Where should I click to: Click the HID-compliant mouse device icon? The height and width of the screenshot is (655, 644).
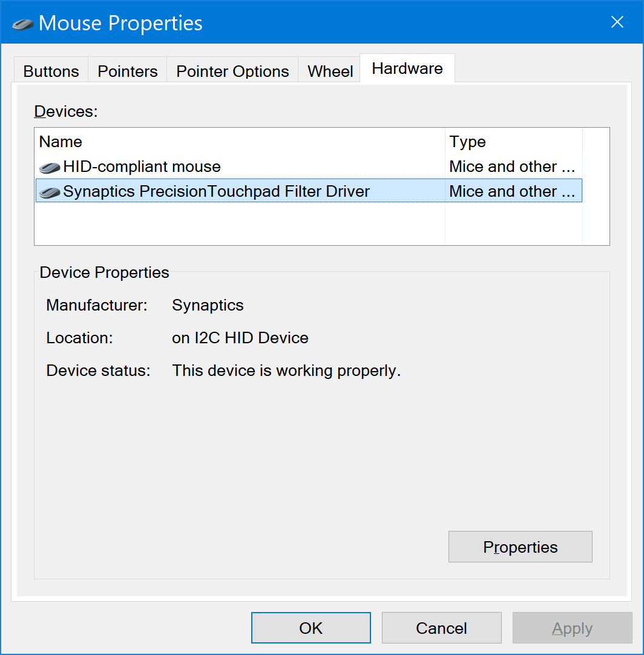[x=48, y=166]
